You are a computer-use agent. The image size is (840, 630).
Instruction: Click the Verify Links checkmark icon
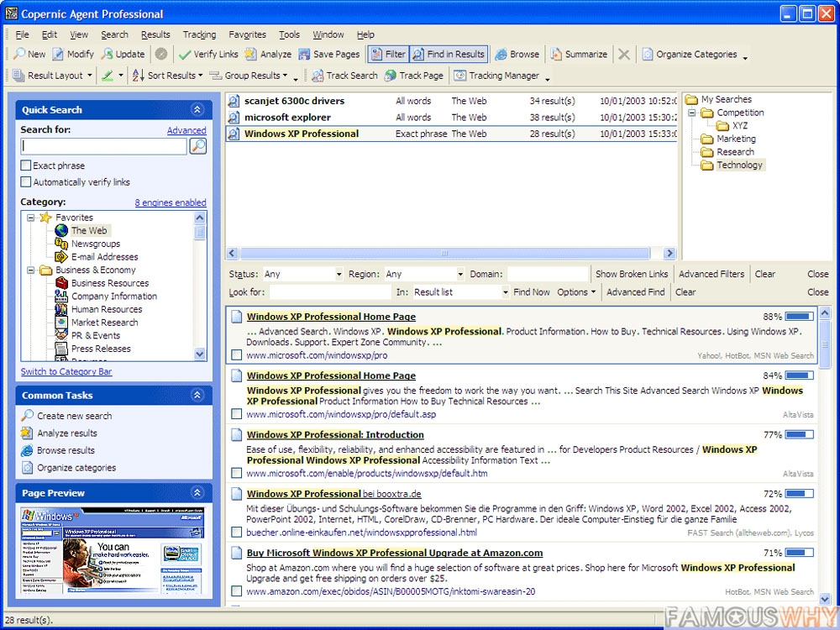tap(185, 54)
